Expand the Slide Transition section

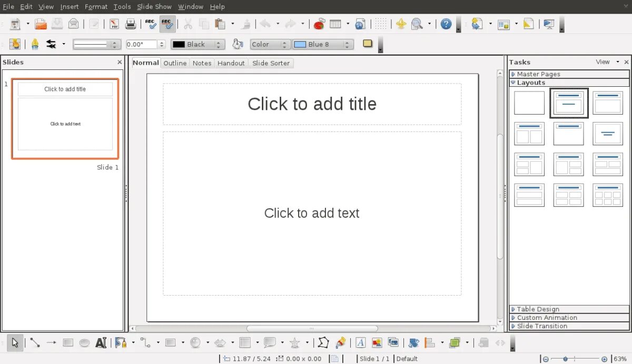tap(569, 326)
